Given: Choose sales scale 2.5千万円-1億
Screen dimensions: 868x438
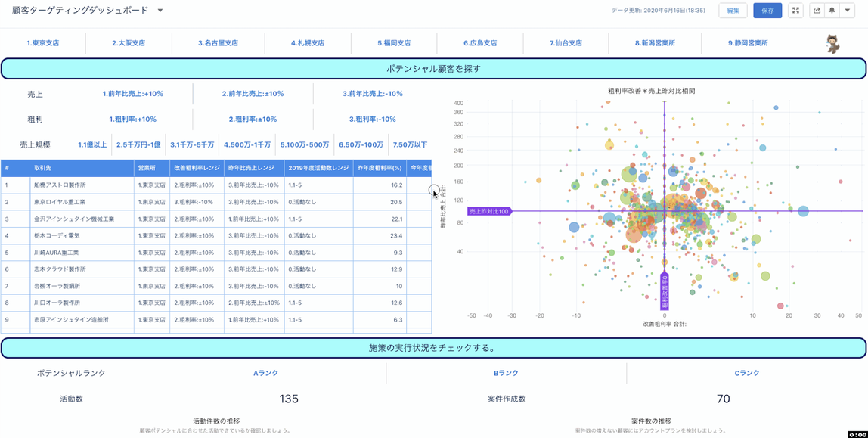Looking at the screenshot, I should pos(138,145).
